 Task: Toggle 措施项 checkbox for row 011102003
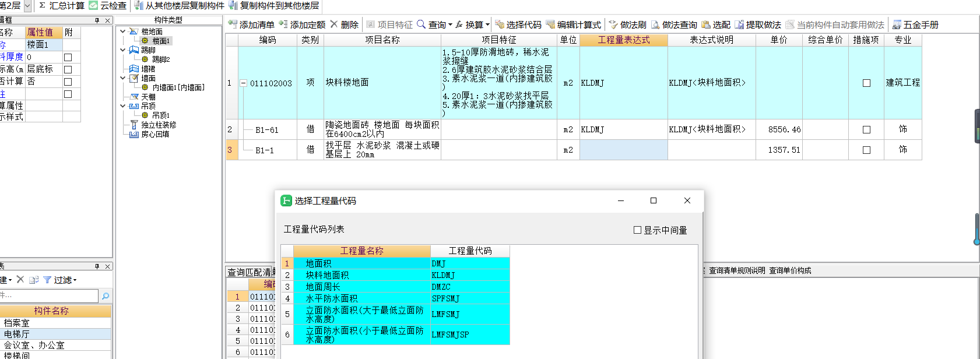(866, 83)
